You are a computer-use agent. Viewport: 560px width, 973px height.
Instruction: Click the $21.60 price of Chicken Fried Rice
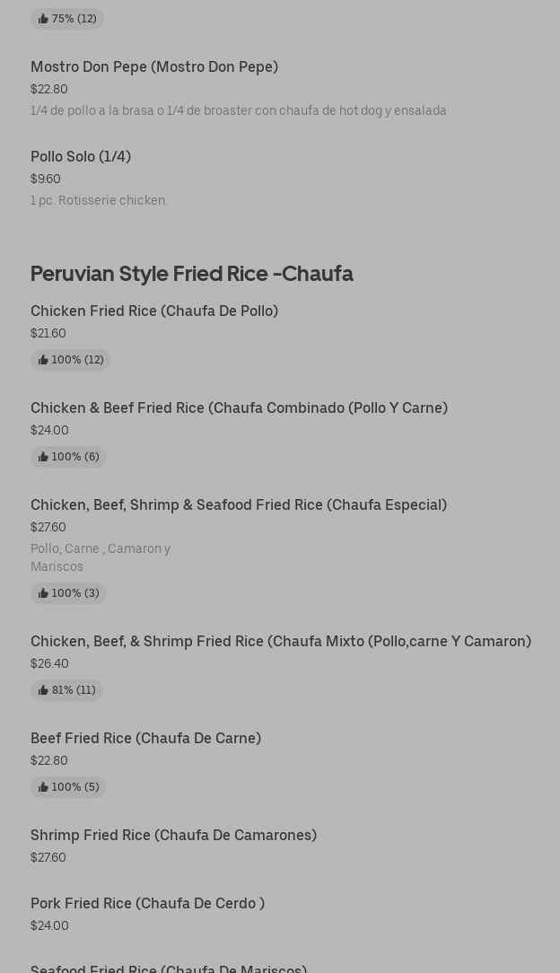click(x=48, y=334)
